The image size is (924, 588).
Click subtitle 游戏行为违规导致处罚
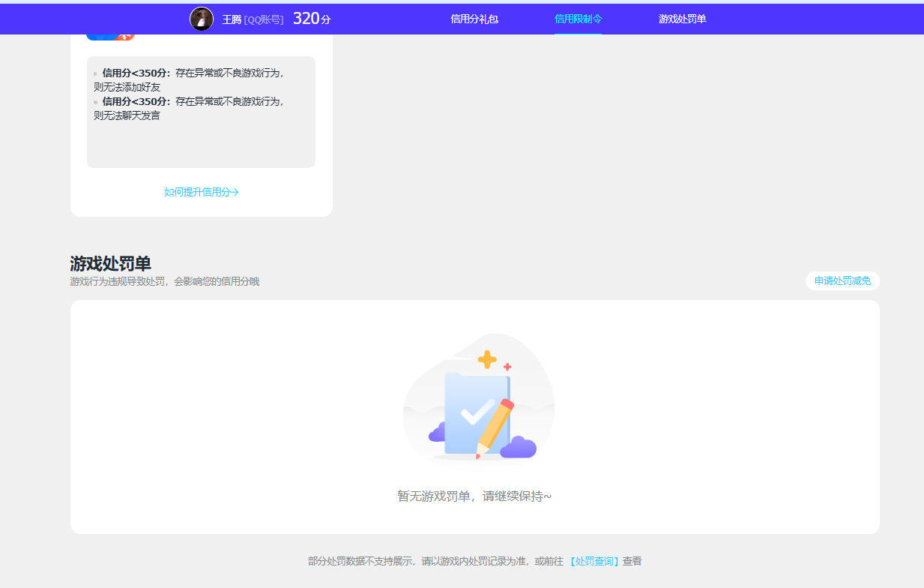coord(118,281)
